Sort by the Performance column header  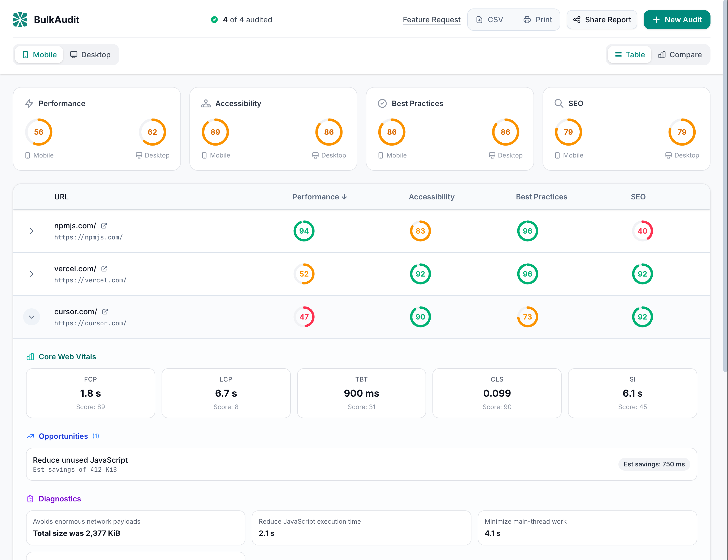click(319, 196)
